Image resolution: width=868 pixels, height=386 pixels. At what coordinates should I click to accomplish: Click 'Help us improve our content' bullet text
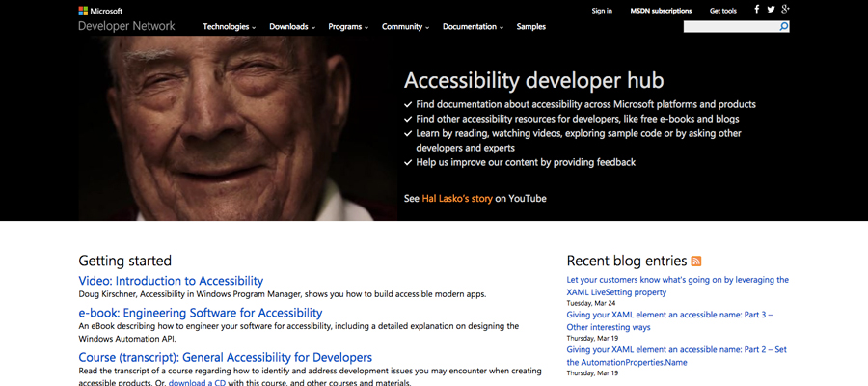[x=526, y=162]
